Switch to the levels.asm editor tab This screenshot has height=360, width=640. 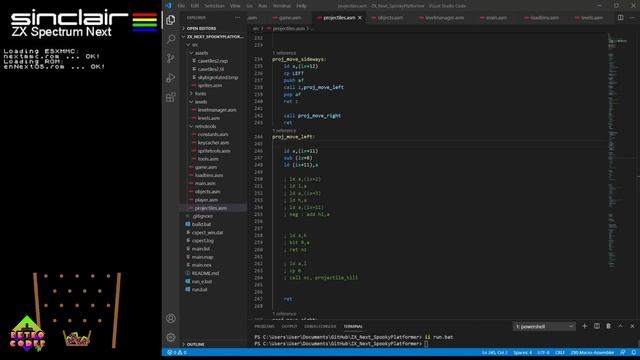591,18
